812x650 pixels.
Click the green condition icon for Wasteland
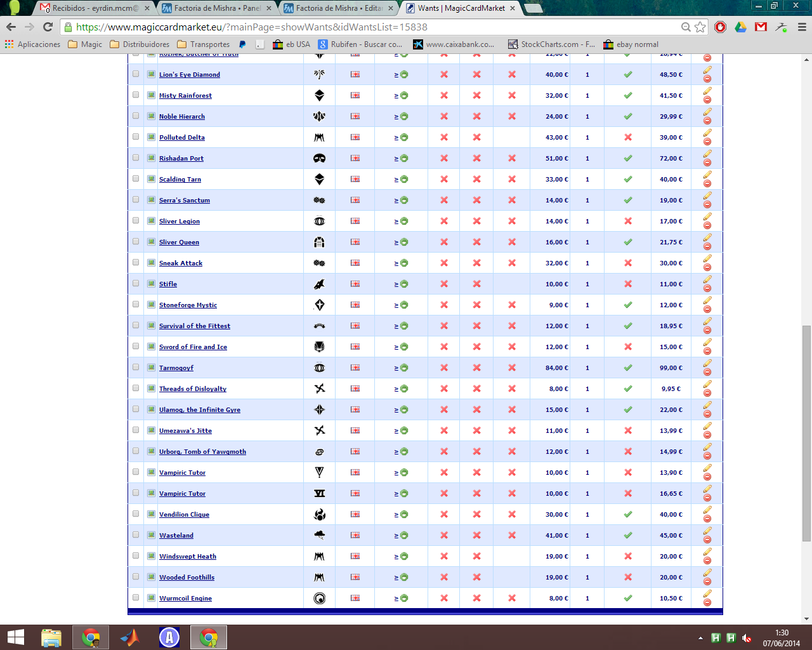tap(404, 535)
